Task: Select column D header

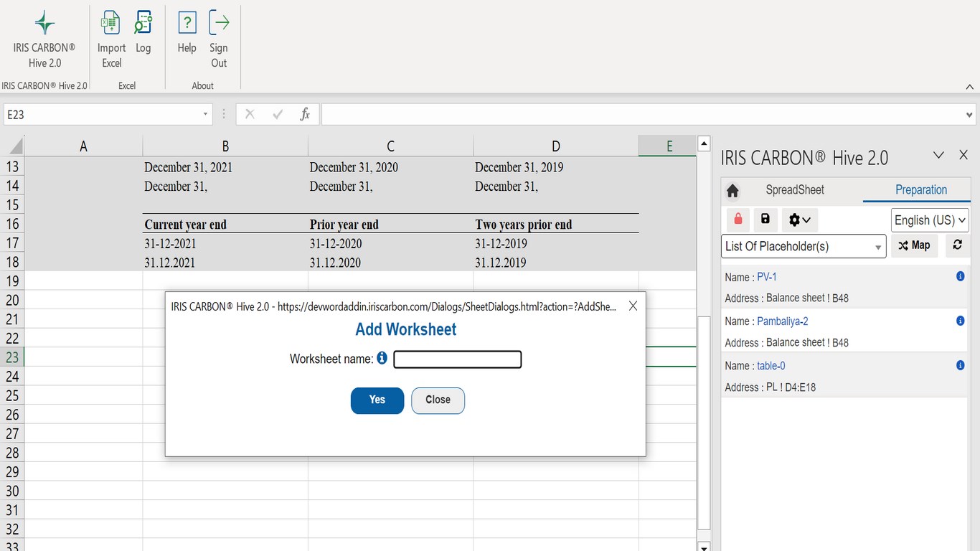Action: pos(556,146)
